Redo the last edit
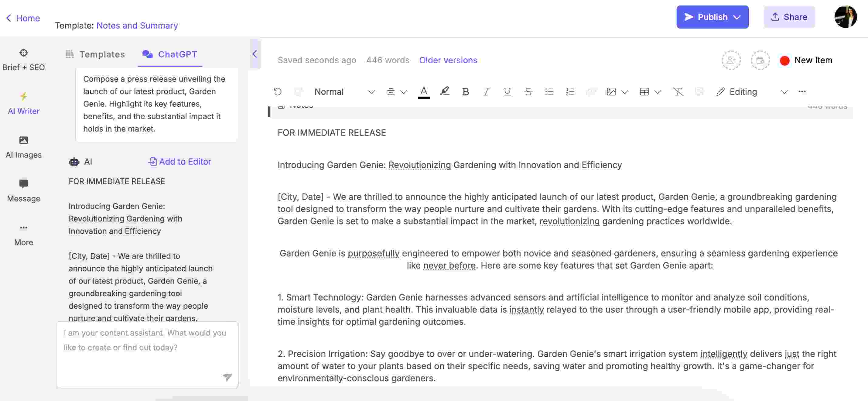Viewport: 868px width, 401px height. click(298, 92)
